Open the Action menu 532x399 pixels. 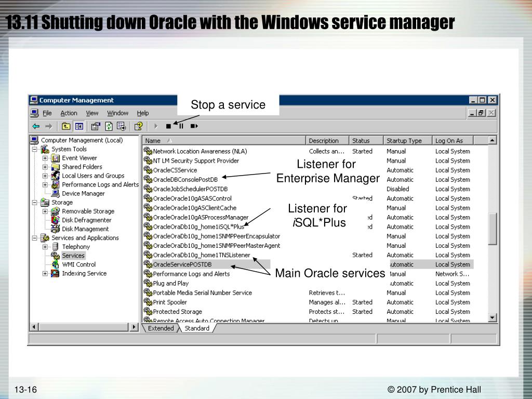click(69, 113)
